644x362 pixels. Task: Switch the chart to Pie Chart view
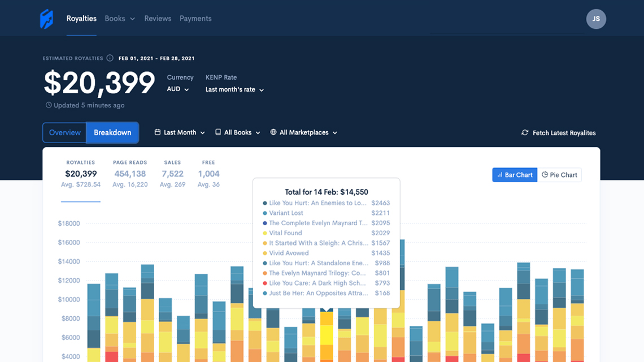tap(559, 175)
